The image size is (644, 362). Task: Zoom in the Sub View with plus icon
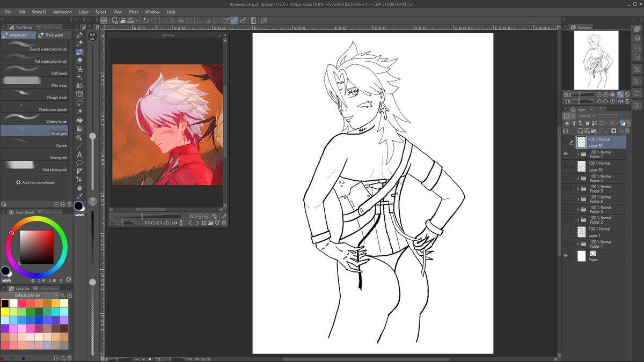coord(207,216)
